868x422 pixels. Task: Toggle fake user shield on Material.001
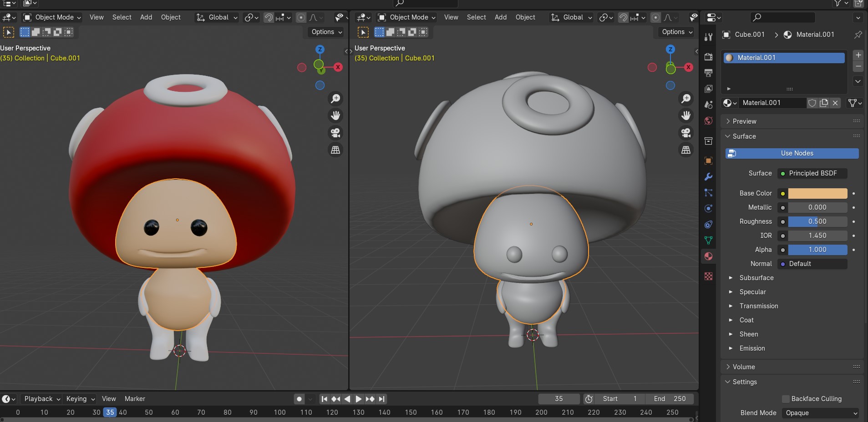pos(812,103)
